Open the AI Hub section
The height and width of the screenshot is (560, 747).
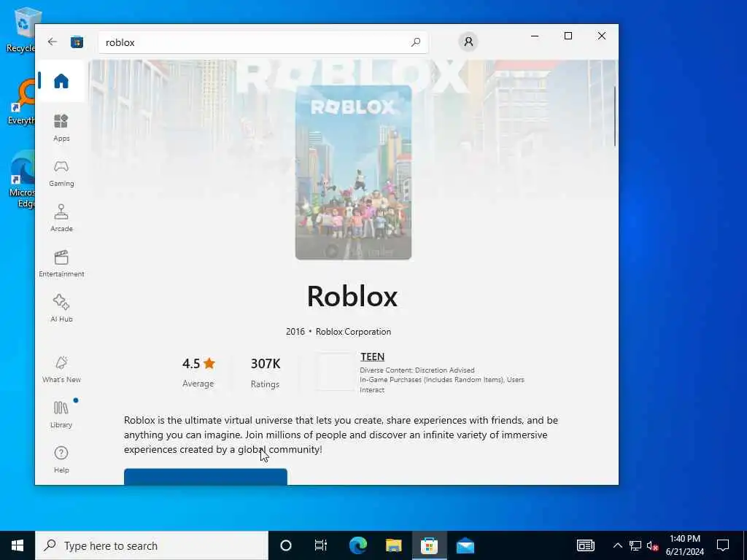[x=61, y=308]
